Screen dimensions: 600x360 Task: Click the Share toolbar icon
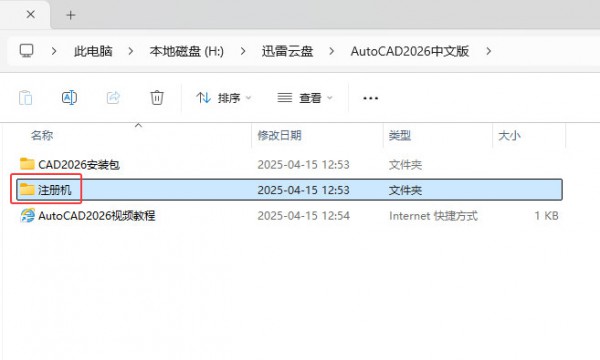(113, 98)
